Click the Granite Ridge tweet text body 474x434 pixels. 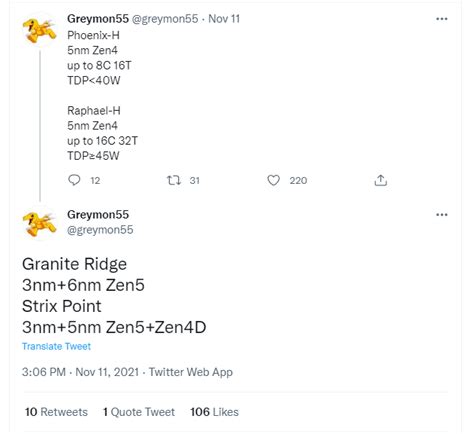tap(114, 296)
